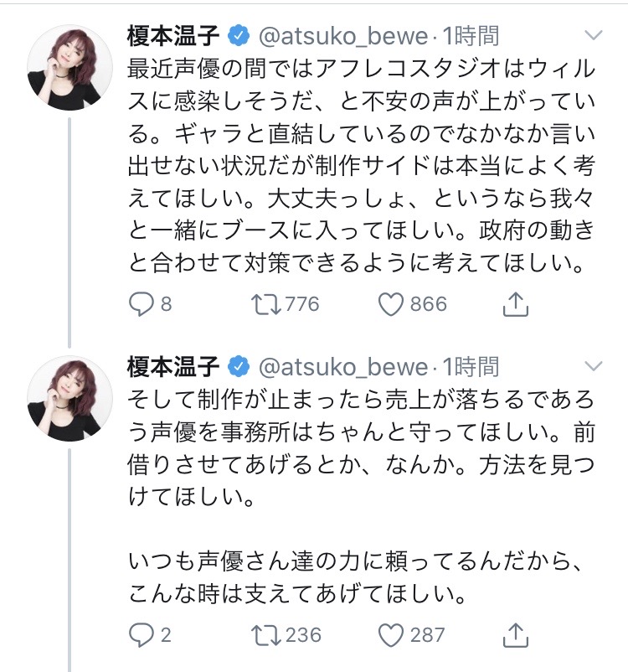Screen dimensions: 628x672
Task: Reply to the first tweet
Action: click(142, 304)
